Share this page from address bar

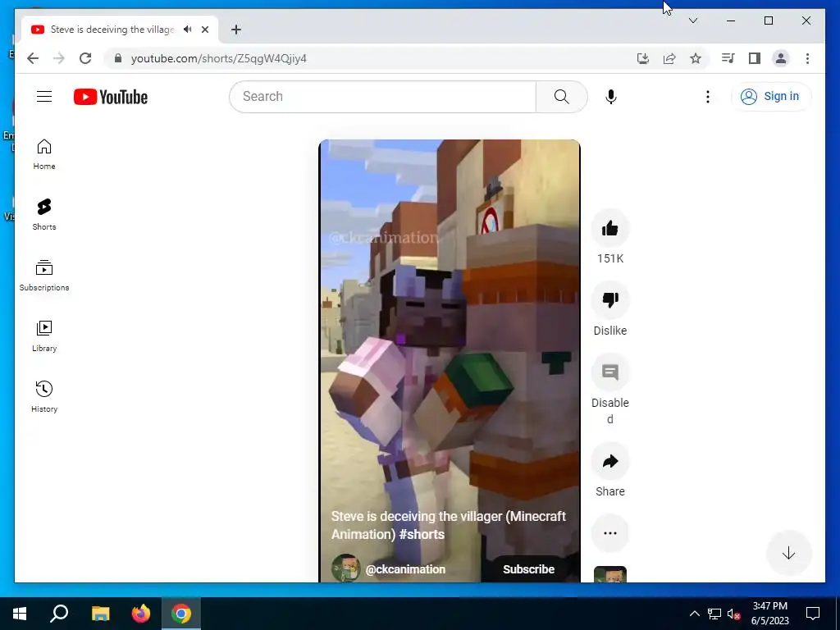(x=669, y=58)
